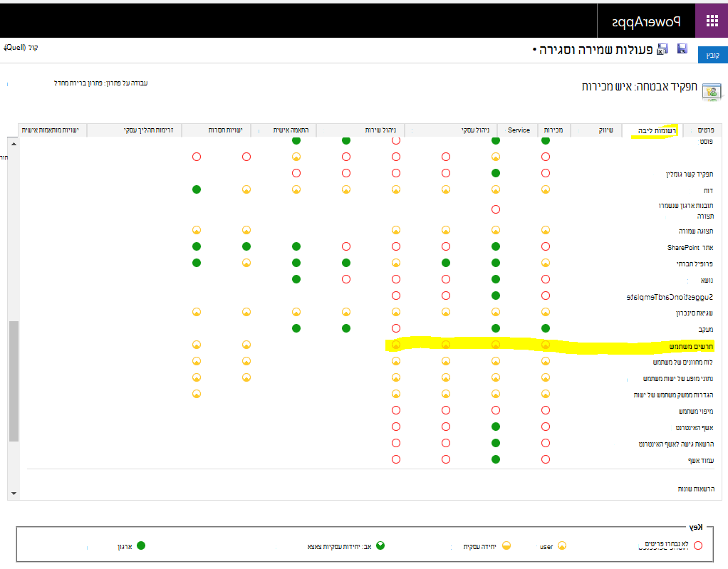Toggle green circle in הרשאת גישה לאשף האינטרנט row

(495, 443)
